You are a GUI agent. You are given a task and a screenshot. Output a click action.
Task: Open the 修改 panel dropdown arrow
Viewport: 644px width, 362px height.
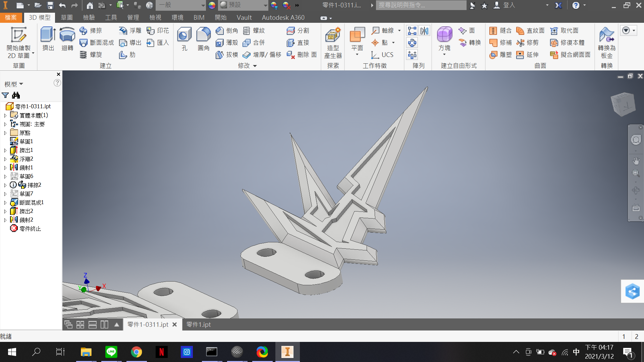[255, 66]
